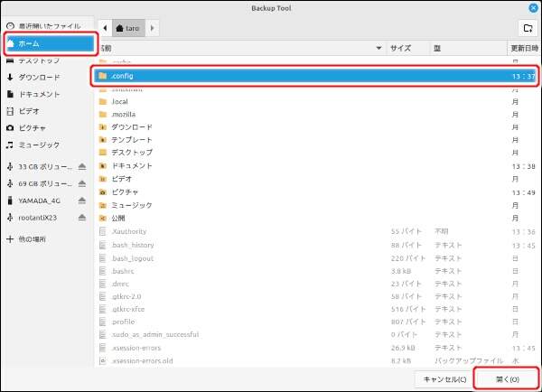
Task: Select the .mozilla folder
Action: click(315, 115)
